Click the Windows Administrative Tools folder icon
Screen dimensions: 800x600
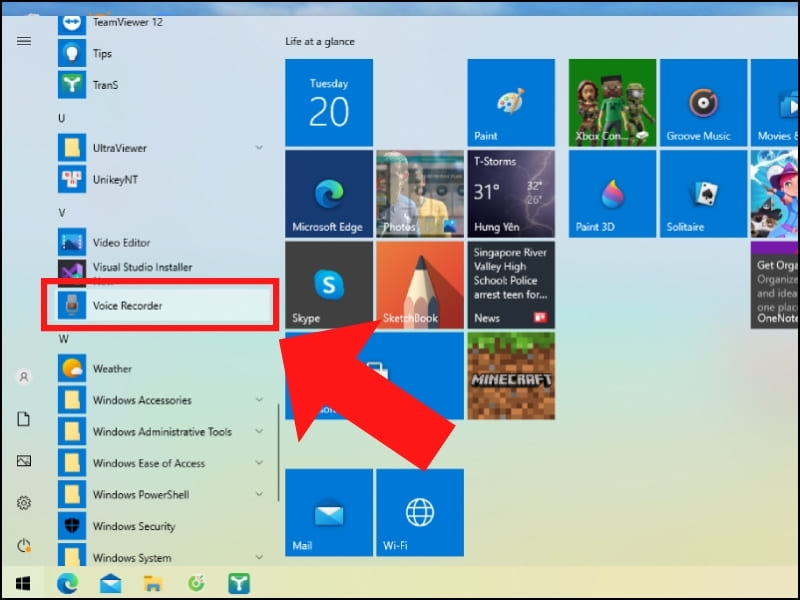pyautogui.click(x=72, y=432)
